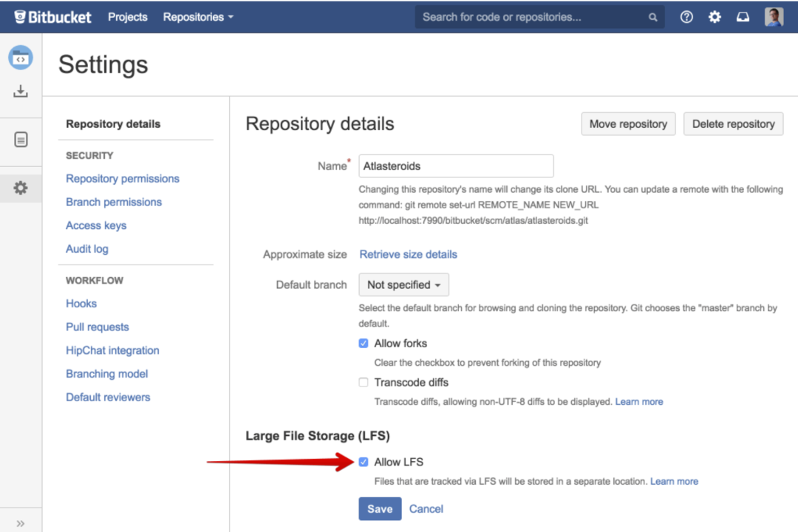Open the administration gear icon in header
This screenshot has width=798, height=532.
pyautogui.click(x=715, y=17)
